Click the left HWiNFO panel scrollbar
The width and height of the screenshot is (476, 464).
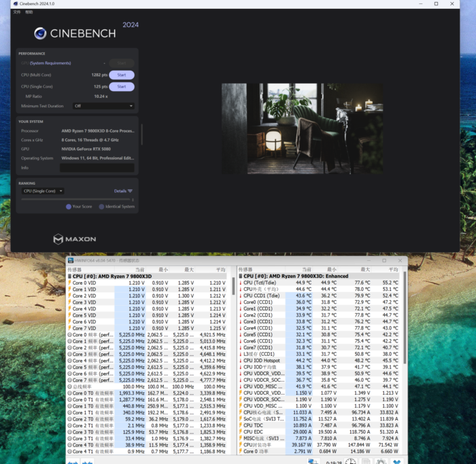click(x=233, y=286)
